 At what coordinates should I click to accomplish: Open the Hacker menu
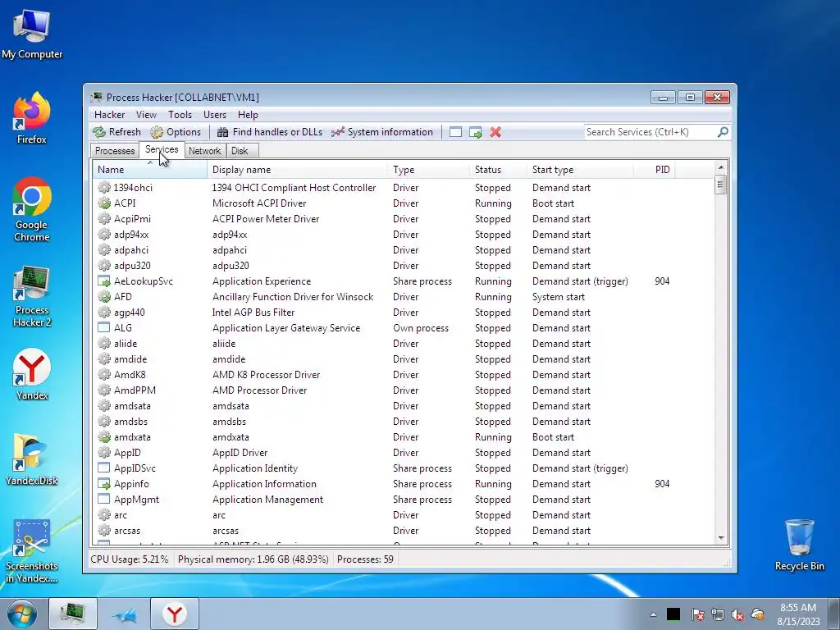(x=109, y=115)
